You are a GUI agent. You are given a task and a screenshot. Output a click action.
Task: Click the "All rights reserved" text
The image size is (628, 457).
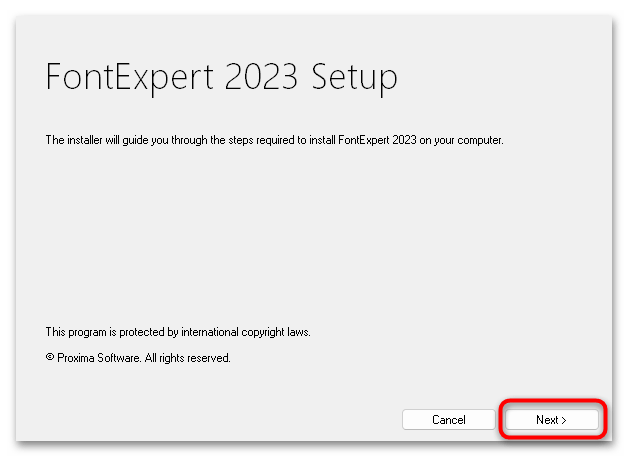[190, 358]
